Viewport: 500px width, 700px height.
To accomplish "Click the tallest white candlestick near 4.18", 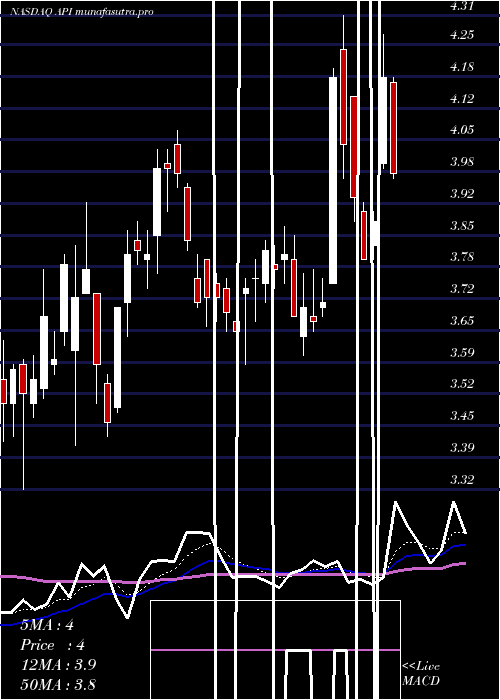I will [x=333, y=180].
